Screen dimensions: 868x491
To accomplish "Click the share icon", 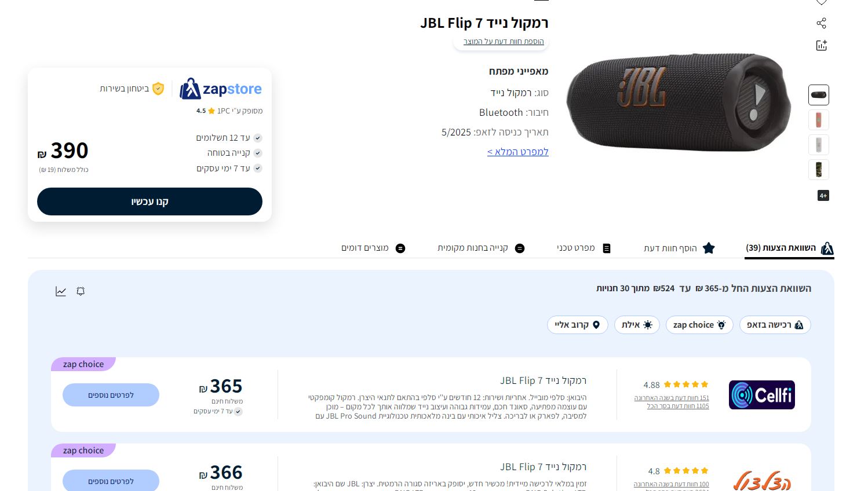I will [821, 23].
